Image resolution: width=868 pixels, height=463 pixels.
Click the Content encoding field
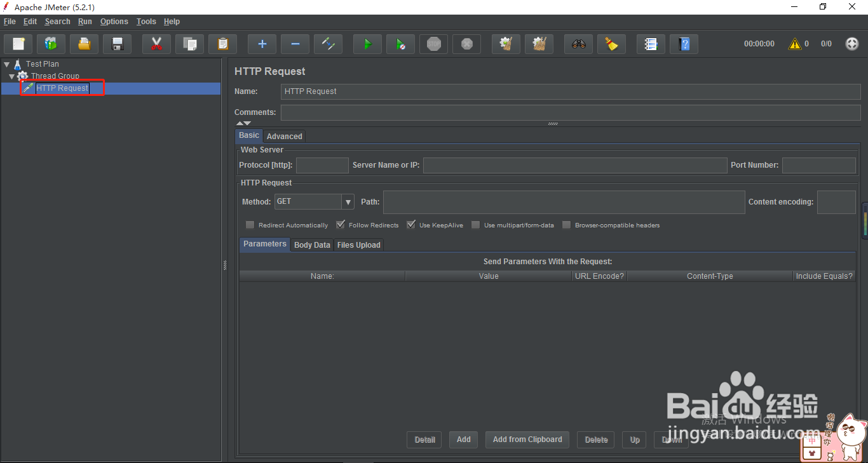coord(836,202)
